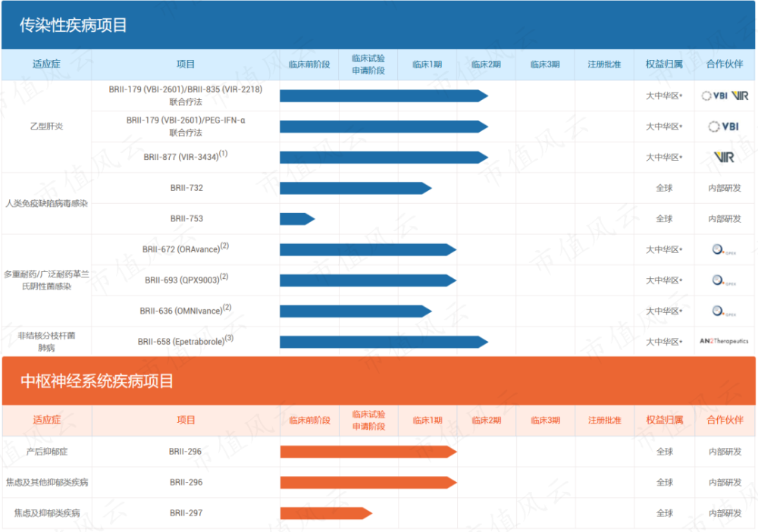Click Qpex logo in BRII-636 row
Image resolution: width=758 pixels, height=532 pixels.
724,311
